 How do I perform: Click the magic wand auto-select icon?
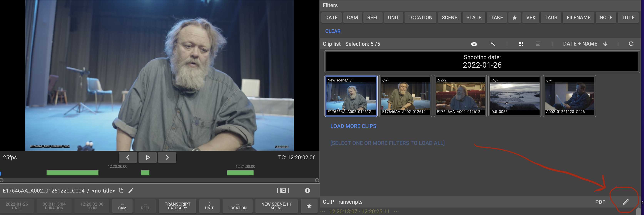click(x=492, y=44)
